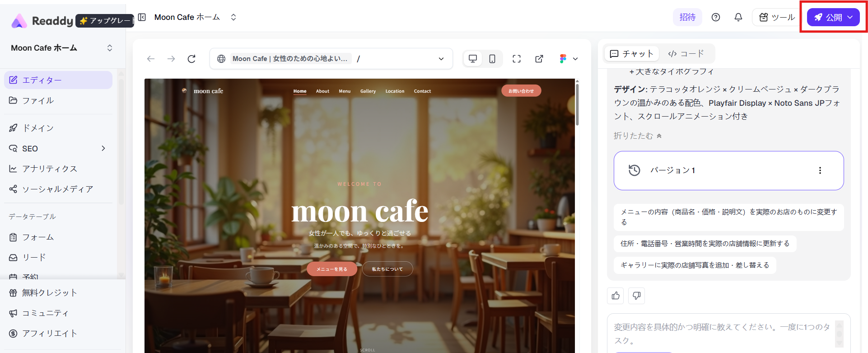Select エディター in the sidebar

point(58,80)
